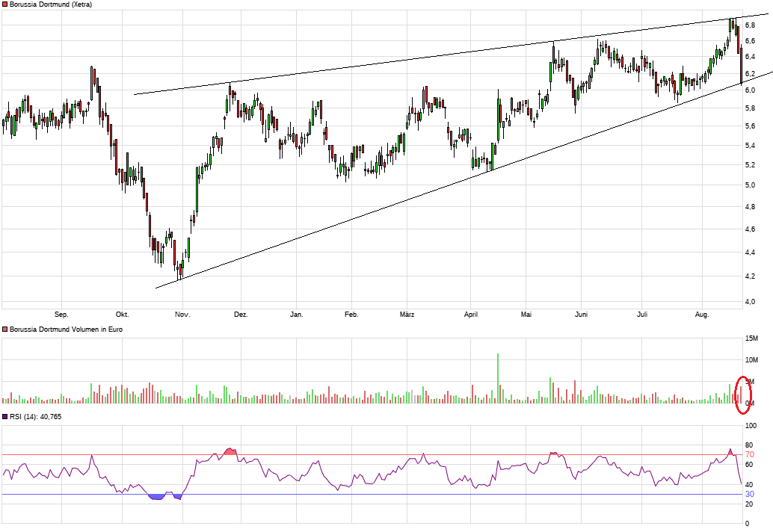Screen dimensions: 773x532
Task: Click the 5,8 price axis value
Action: [750, 108]
